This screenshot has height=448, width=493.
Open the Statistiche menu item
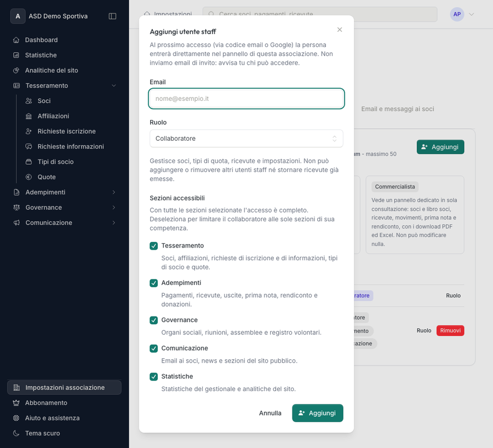click(65, 55)
